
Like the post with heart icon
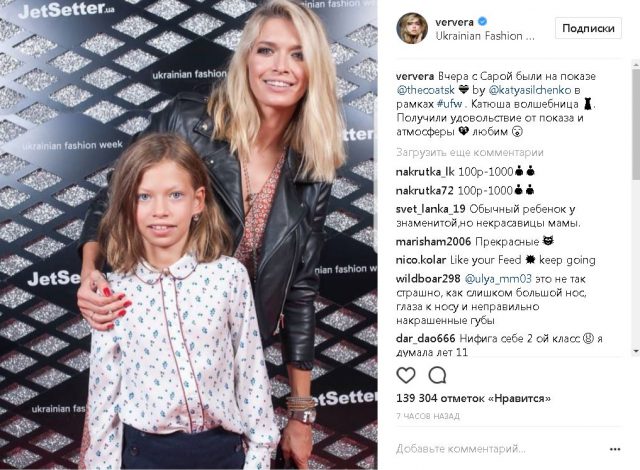[x=406, y=375]
